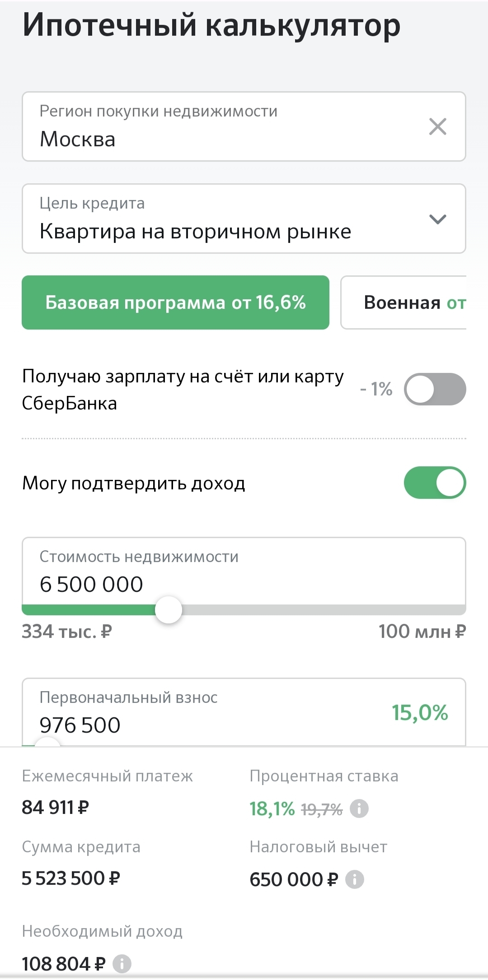
Task: Click the crossed-out 19,7% rate
Action: click(322, 810)
